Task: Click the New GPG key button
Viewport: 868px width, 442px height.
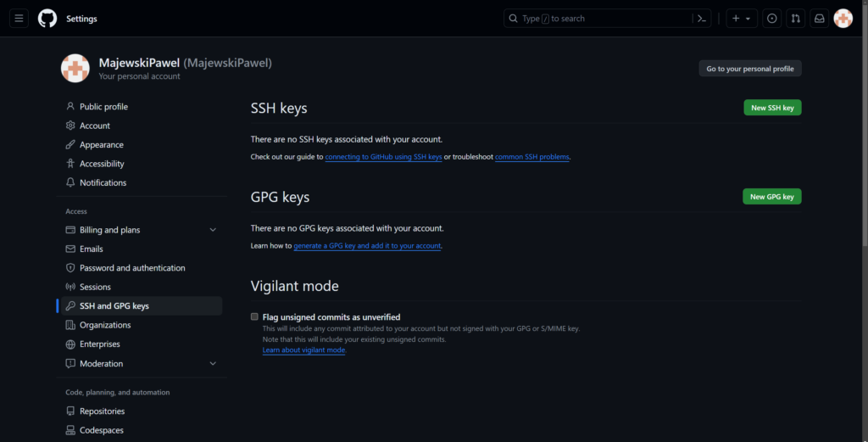Action: pyautogui.click(x=771, y=197)
